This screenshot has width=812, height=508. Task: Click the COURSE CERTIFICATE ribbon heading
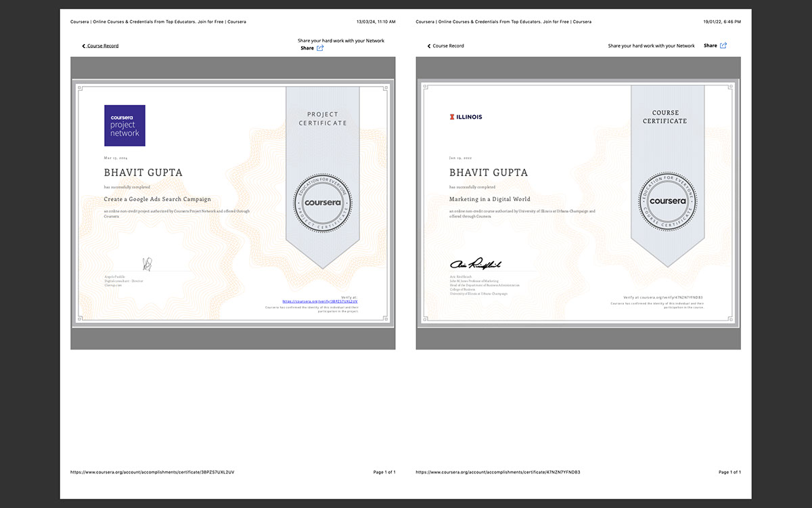point(665,117)
